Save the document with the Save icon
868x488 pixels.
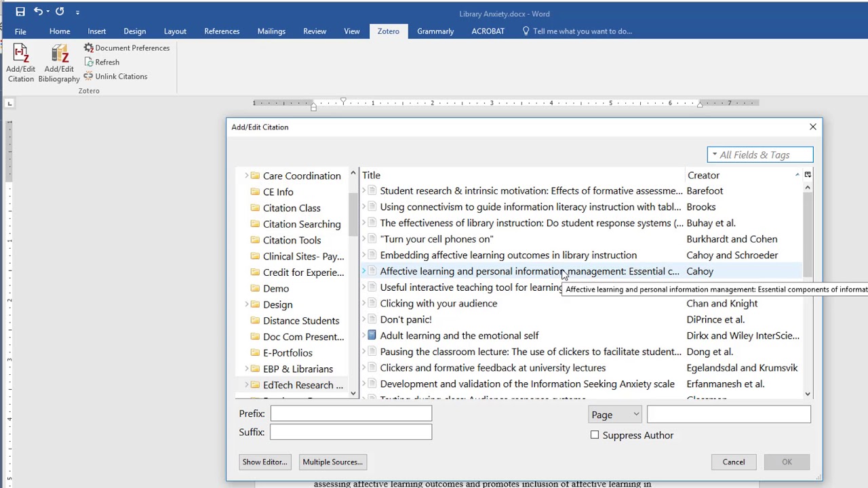20,12
